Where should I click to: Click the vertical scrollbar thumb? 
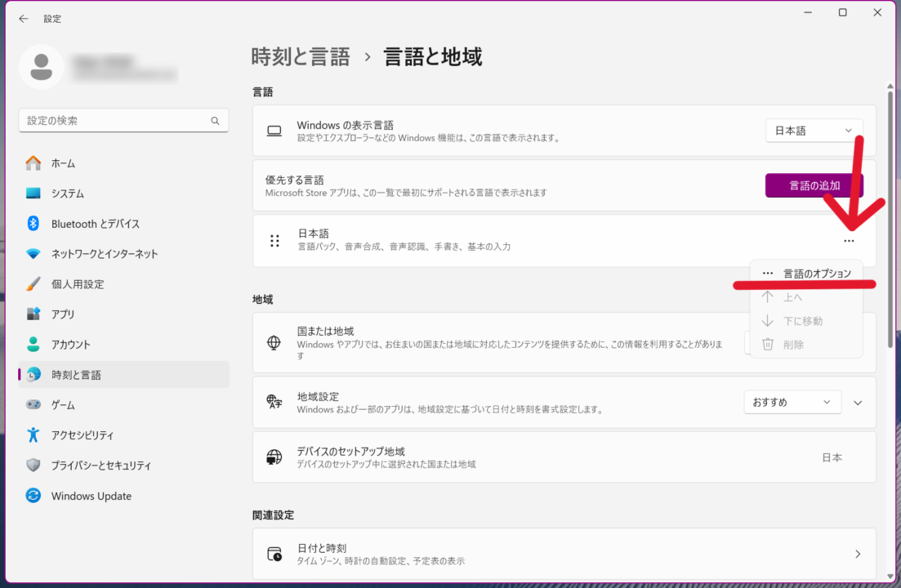coord(890,218)
